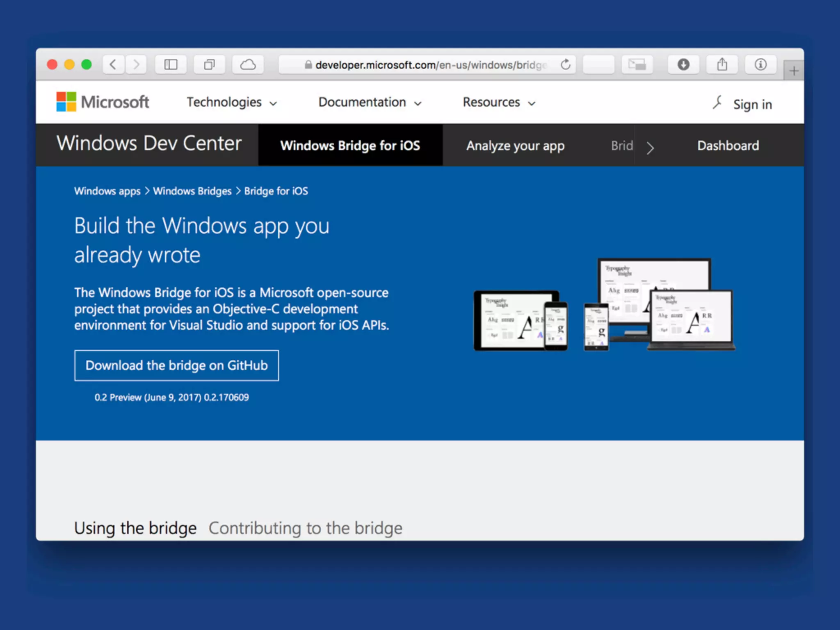The image size is (840, 630).
Task: Click the Windows Bridges breadcrumb link
Action: click(x=192, y=191)
